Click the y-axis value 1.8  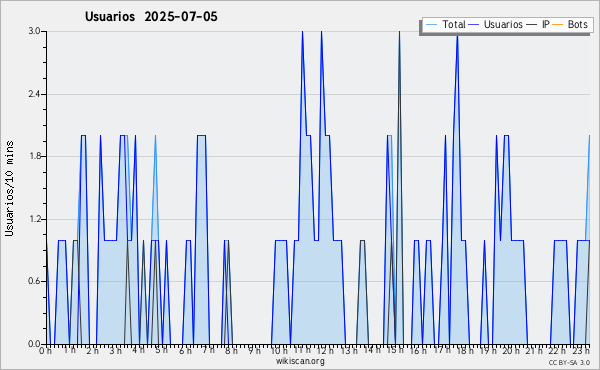34,156
